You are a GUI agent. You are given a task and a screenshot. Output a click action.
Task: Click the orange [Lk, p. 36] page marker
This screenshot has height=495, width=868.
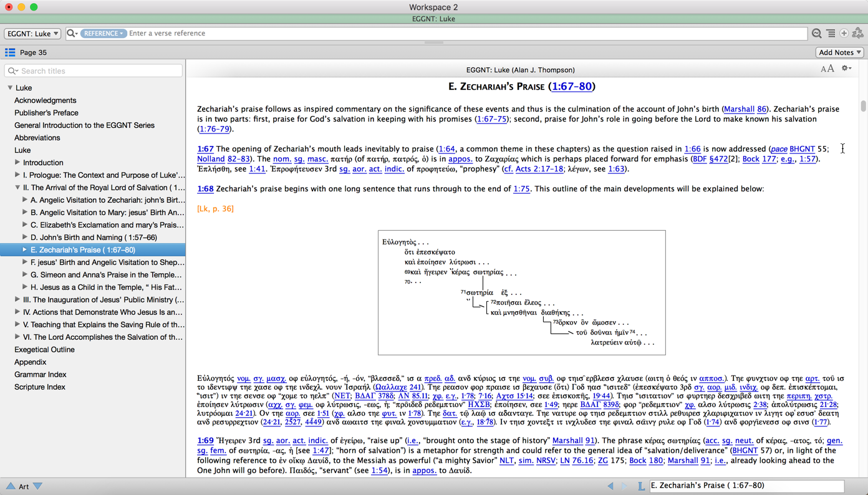coord(215,209)
